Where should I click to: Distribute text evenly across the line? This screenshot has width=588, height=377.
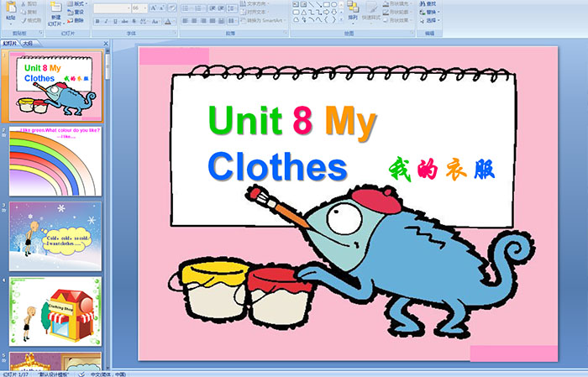point(221,21)
